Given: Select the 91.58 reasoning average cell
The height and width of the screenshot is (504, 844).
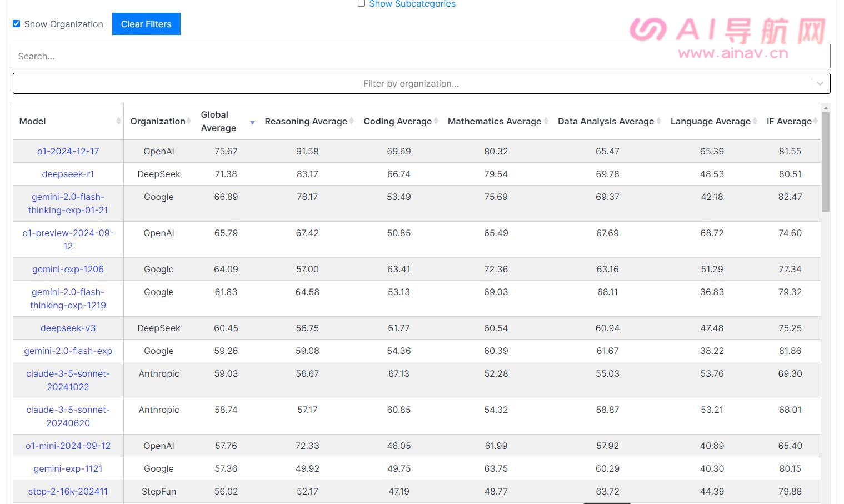Looking at the screenshot, I should pos(307,151).
